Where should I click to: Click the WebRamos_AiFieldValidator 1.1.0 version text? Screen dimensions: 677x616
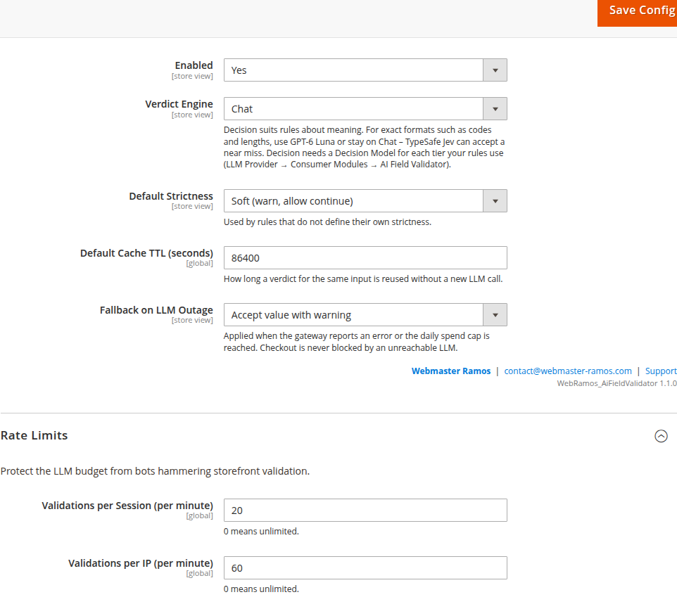(x=616, y=383)
